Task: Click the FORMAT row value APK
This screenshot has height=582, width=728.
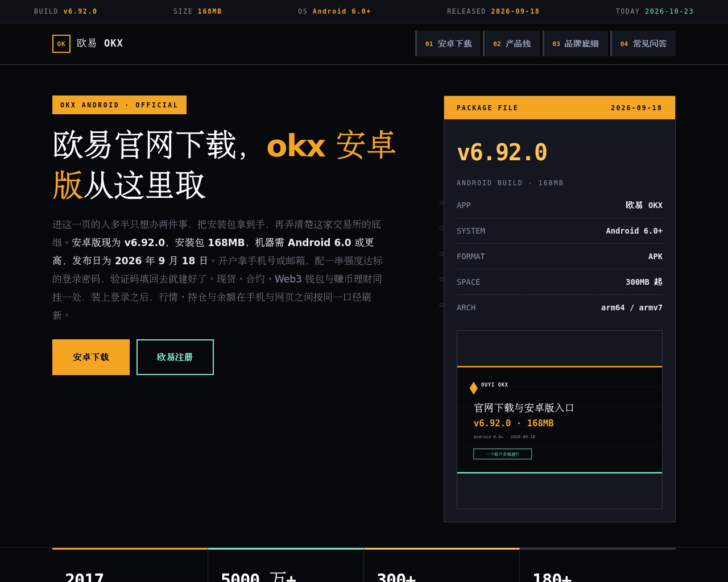Action: 655,256
